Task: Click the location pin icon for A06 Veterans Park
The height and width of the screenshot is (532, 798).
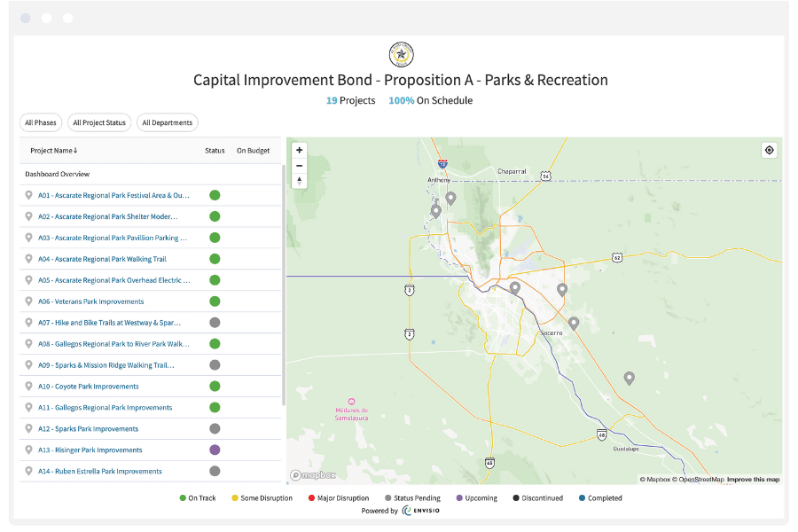Action: (27, 301)
